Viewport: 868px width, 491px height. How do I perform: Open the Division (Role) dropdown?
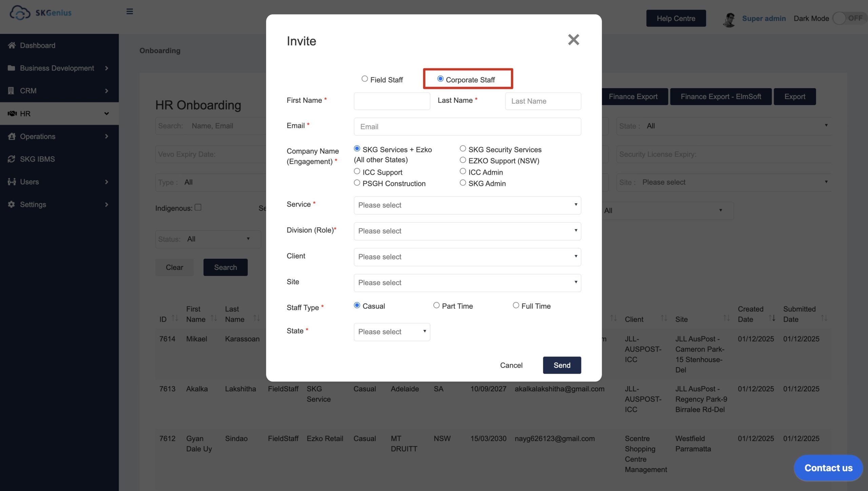coord(467,231)
